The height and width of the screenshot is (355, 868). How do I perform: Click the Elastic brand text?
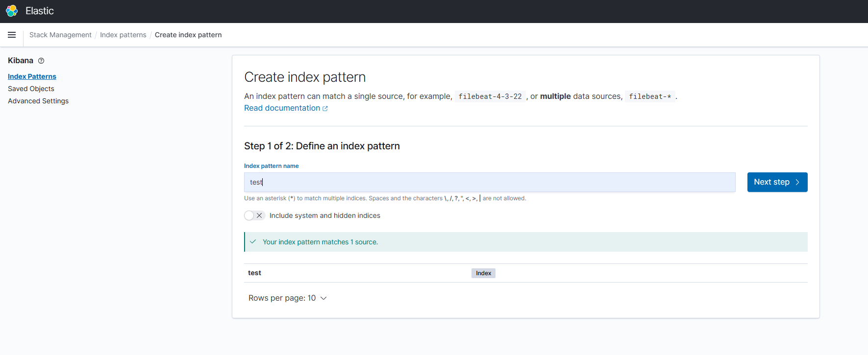tap(40, 11)
